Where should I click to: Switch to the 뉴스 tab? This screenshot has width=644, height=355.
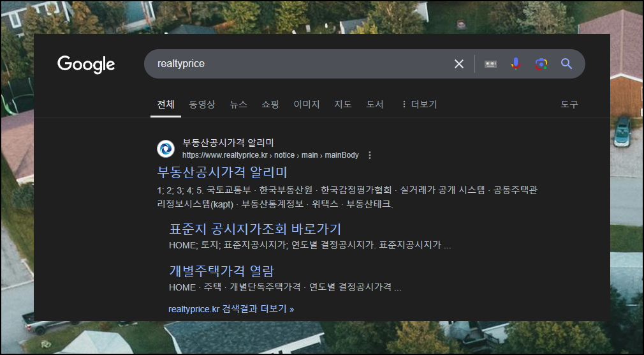tap(238, 104)
